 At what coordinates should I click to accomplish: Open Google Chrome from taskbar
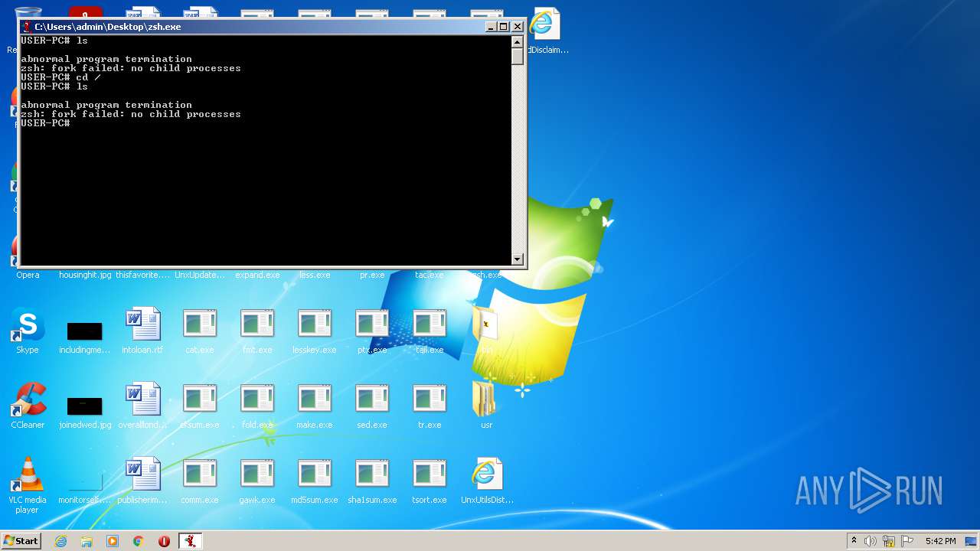click(x=138, y=541)
